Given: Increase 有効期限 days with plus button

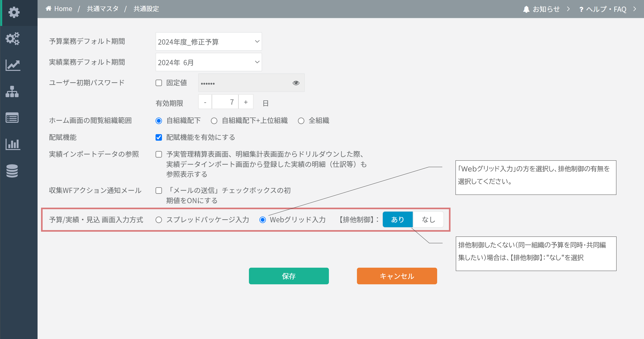Looking at the screenshot, I should 246,102.
